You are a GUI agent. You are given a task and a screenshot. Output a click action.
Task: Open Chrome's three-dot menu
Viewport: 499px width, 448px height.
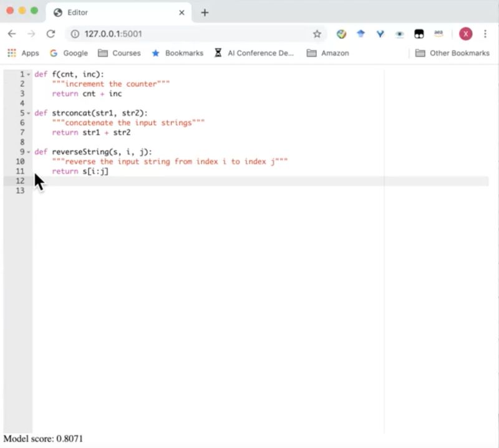click(x=485, y=34)
